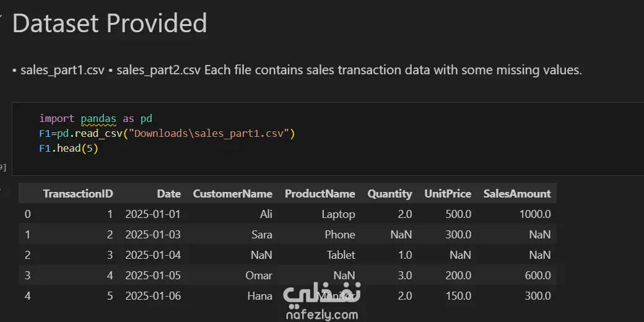Select the ProductName column header
644x322 pixels.
320,194
